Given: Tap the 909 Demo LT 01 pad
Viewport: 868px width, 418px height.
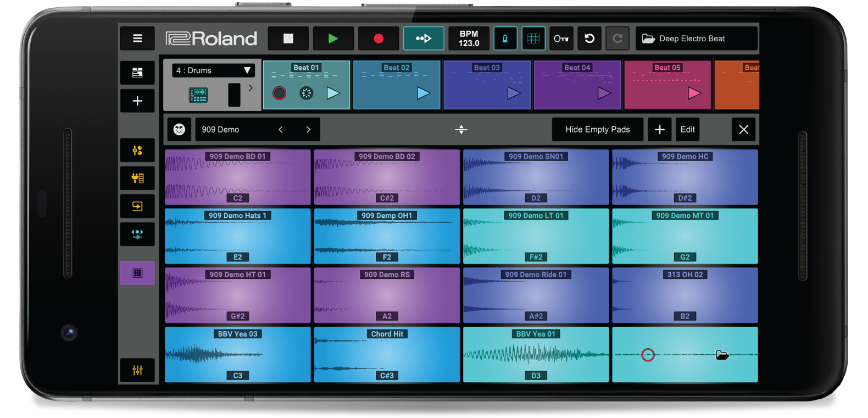Looking at the screenshot, I should pyautogui.click(x=536, y=236).
